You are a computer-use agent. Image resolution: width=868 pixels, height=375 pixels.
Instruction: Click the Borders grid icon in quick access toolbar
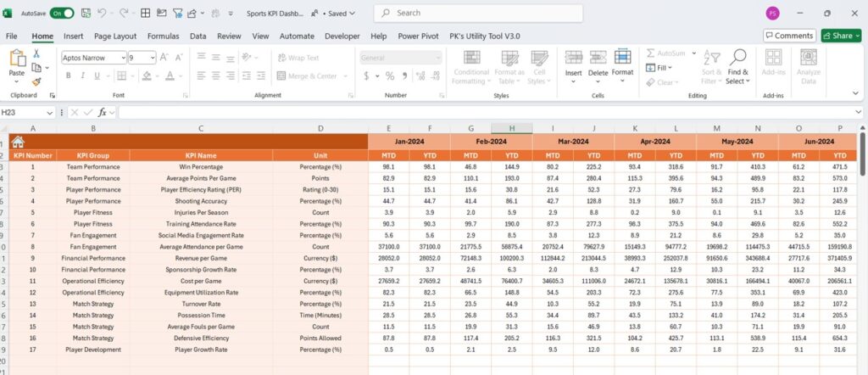click(x=145, y=14)
